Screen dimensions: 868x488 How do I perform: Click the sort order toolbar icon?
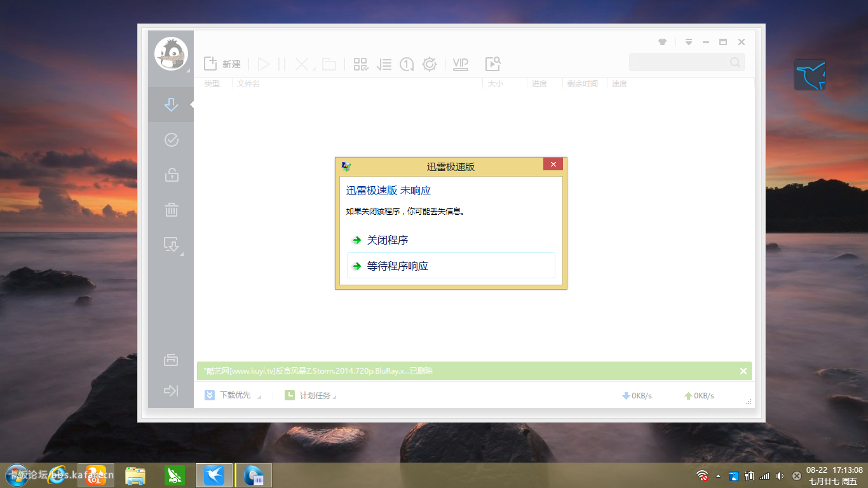point(384,64)
